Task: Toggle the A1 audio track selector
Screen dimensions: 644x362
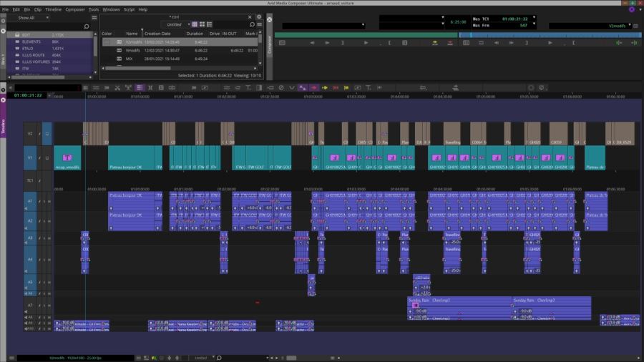Action: (30, 202)
